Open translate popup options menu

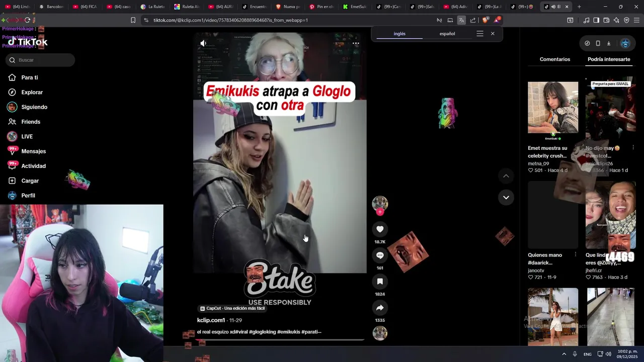tap(480, 34)
